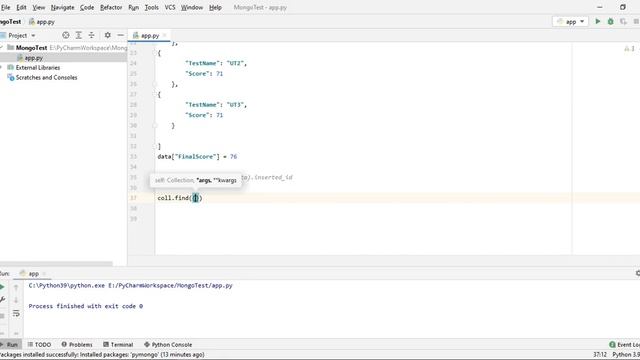Select opened file locate icon in Project panel

pyautogui.click(x=66, y=36)
